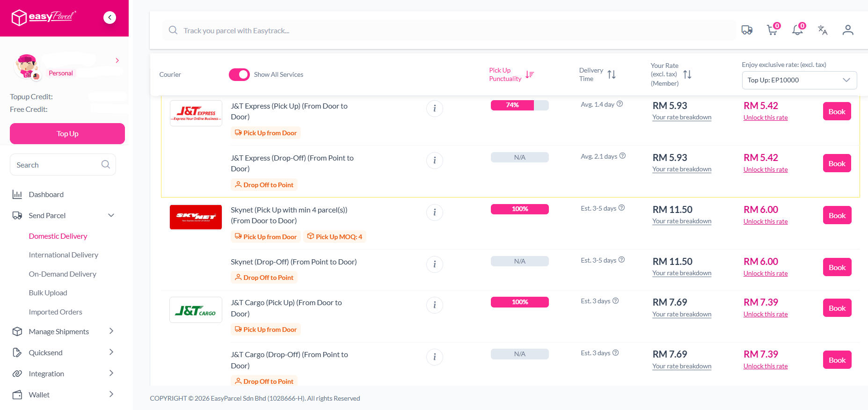Image resolution: width=868 pixels, height=410 pixels.
Task: Show info for J&T Cargo (Drop-Off)
Action: coord(435,357)
